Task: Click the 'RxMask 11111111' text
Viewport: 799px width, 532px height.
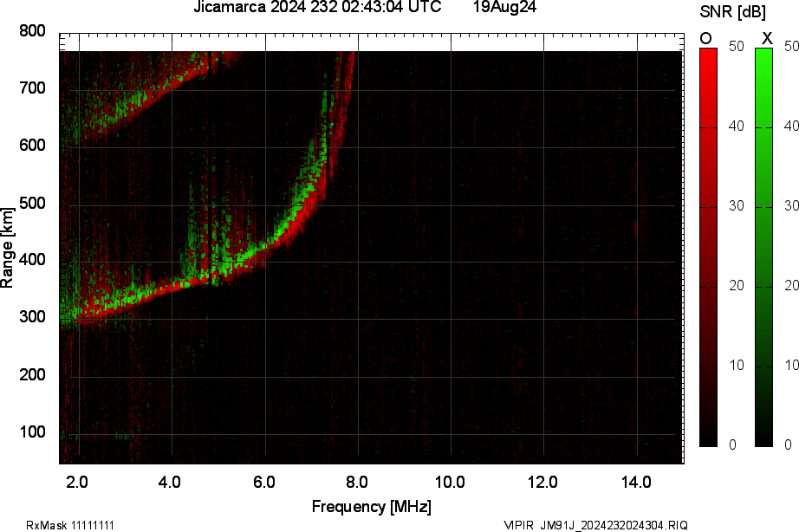Action: pyautogui.click(x=70, y=525)
